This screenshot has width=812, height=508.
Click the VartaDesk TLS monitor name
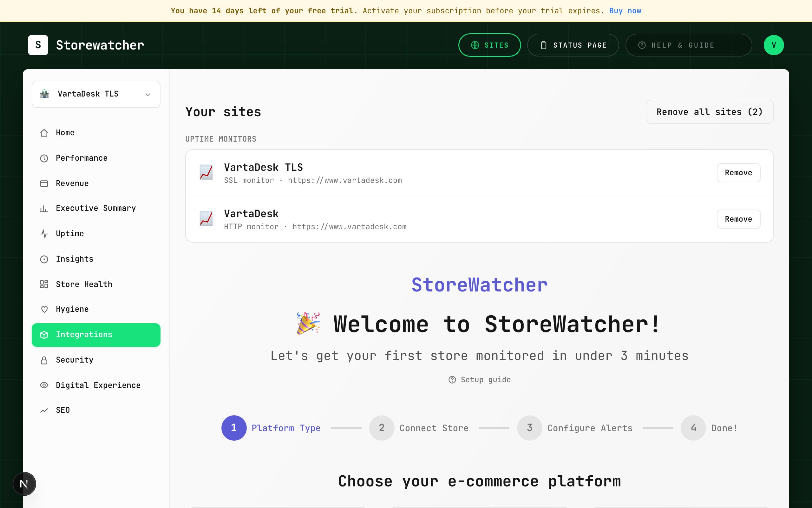coord(263,167)
